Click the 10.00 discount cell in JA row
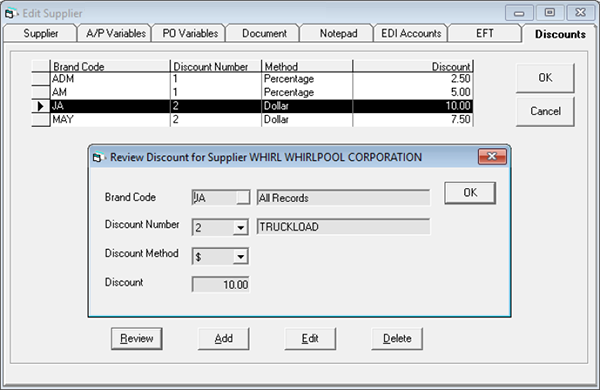Image resolution: width=600 pixels, height=390 pixels. click(x=412, y=106)
